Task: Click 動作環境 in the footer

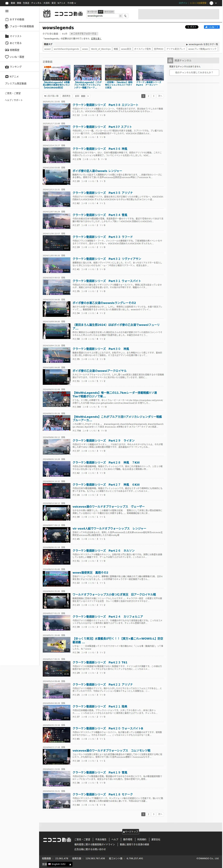Action: pyautogui.click(x=128, y=839)
